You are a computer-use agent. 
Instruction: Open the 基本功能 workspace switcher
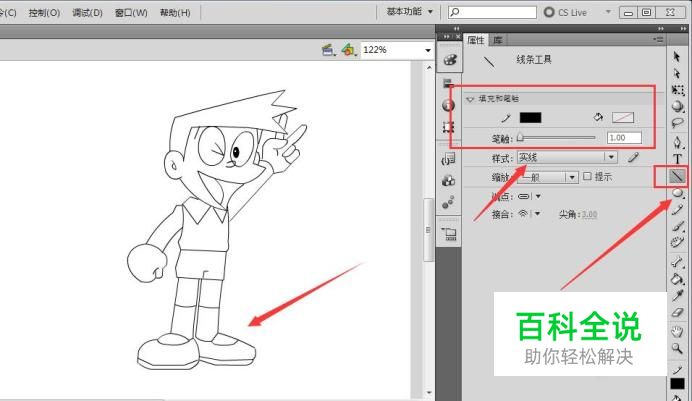pos(410,12)
